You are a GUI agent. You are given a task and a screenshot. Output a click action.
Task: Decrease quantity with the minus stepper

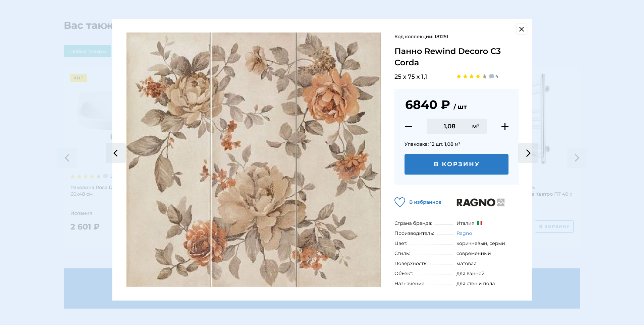[x=408, y=126]
